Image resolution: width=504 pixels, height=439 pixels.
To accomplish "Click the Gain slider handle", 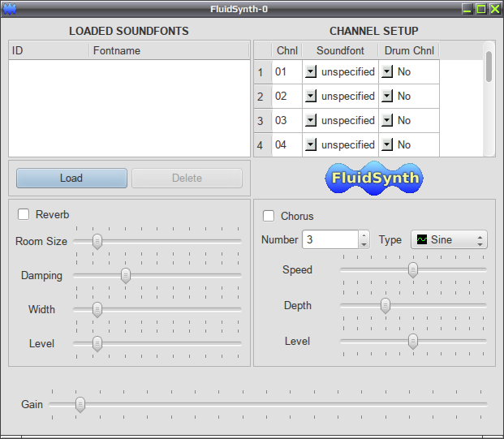I will click(x=80, y=404).
